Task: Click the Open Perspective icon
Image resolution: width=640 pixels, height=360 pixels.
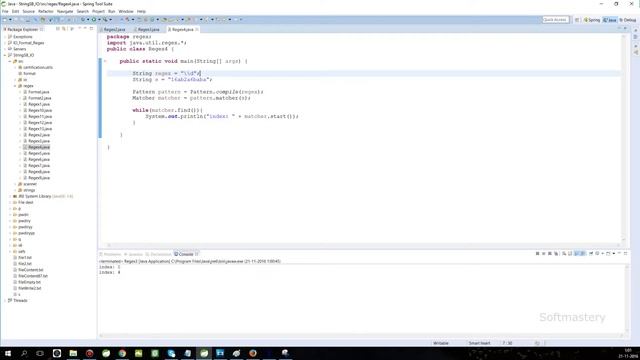Action: tap(577, 20)
